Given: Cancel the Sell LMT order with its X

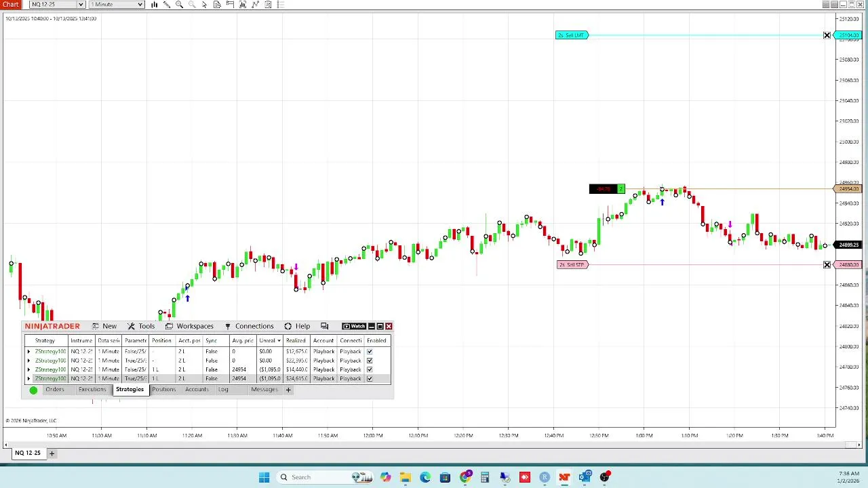Looking at the screenshot, I should pyautogui.click(x=827, y=35).
